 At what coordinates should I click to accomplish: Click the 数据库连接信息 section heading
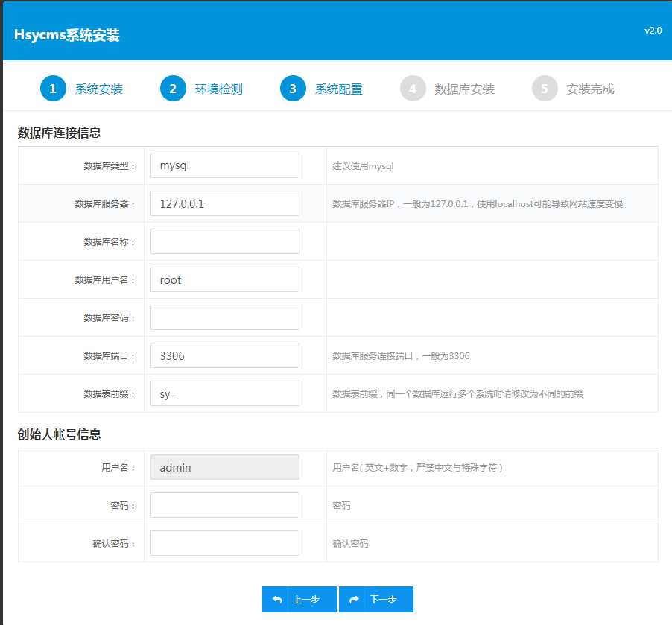(59, 133)
